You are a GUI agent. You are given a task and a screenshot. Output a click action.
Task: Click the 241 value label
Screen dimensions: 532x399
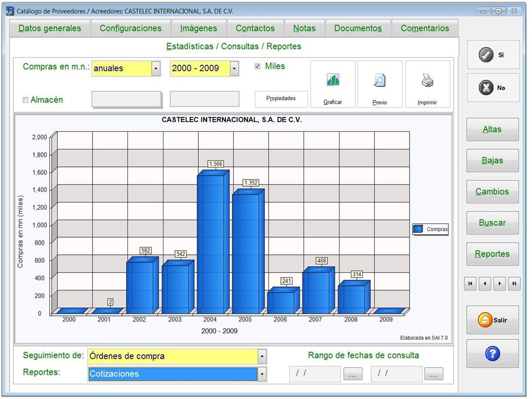pyautogui.click(x=287, y=281)
